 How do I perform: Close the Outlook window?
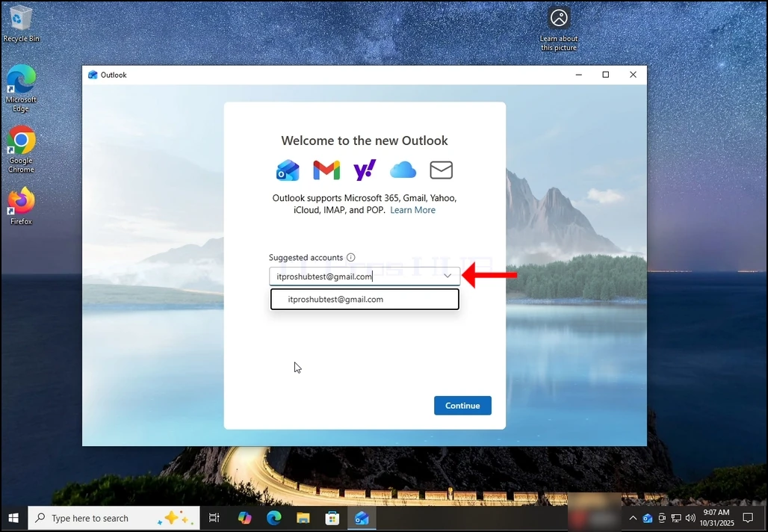coord(633,75)
